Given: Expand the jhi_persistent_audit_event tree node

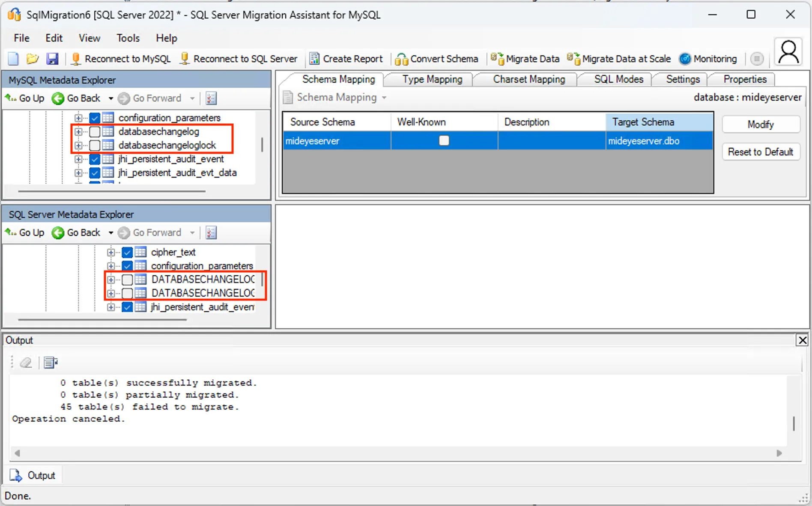Looking at the screenshot, I should tap(78, 159).
